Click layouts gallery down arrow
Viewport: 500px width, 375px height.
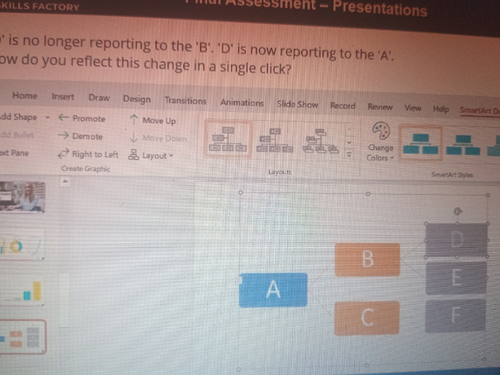point(349,142)
